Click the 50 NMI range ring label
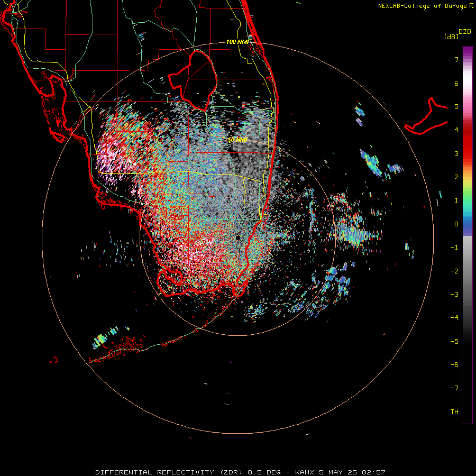476x476 pixels. tap(237, 140)
